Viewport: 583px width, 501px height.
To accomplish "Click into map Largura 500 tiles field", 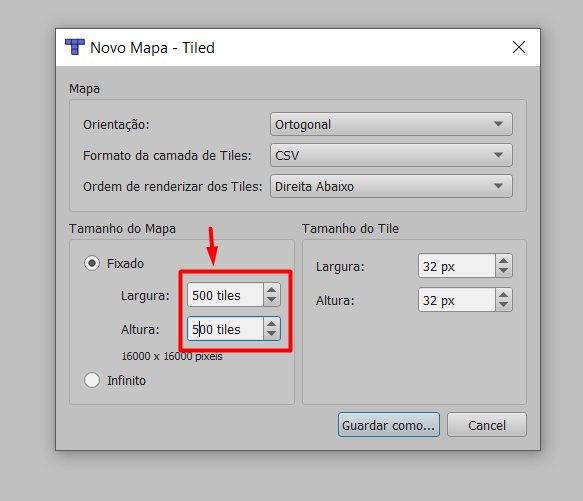I will click(225, 295).
